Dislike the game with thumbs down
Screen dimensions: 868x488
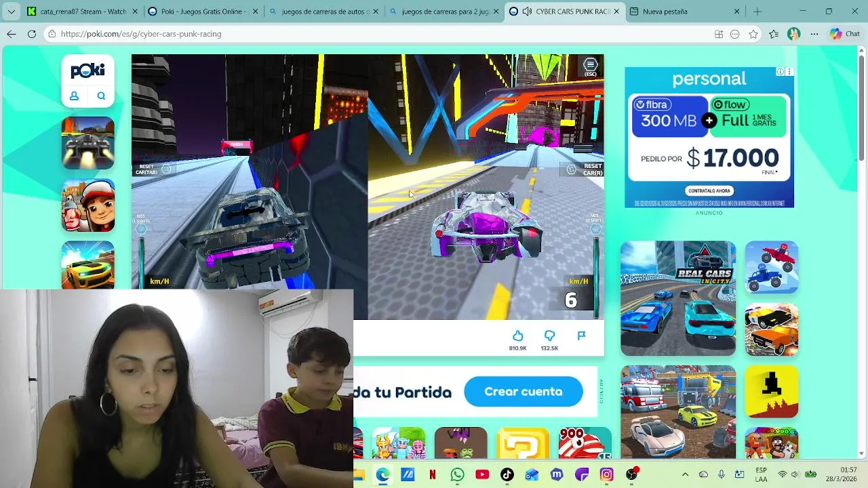549,336
